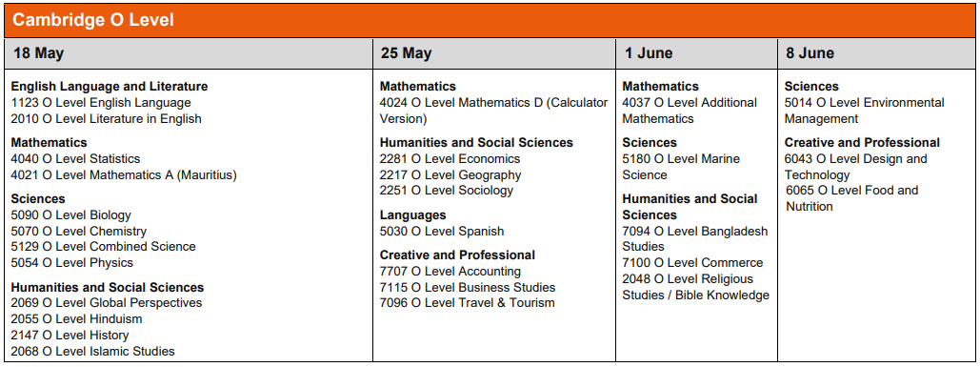Click 2069 O Level Global Perspectives
The height and width of the screenshot is (367, 980).
click(x=107, y=302)
